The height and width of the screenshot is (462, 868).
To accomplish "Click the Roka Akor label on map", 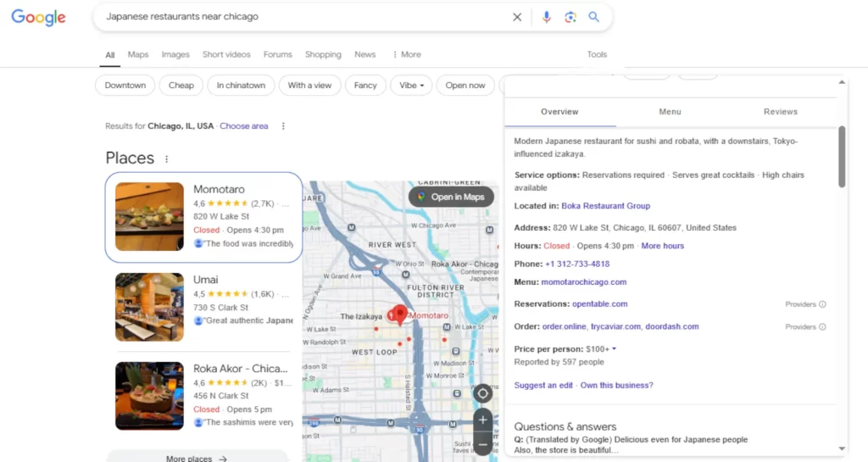I will click(x=464, y=264).
